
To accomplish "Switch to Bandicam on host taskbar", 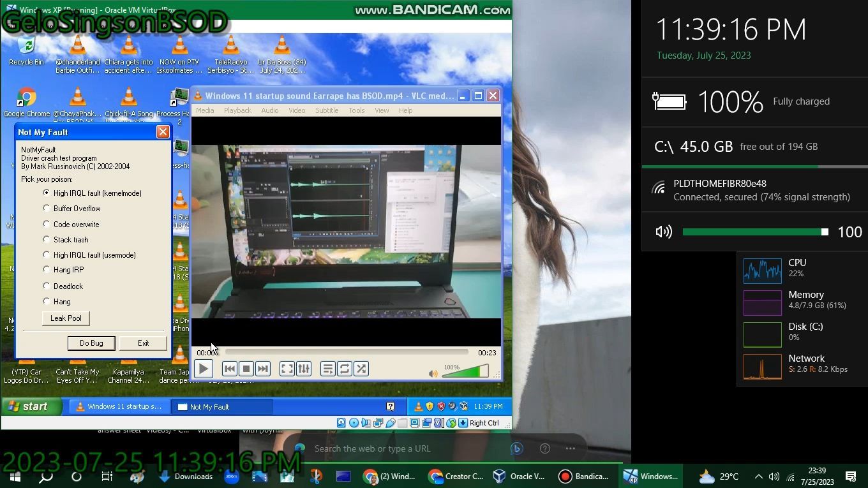I will pos(583,477).
